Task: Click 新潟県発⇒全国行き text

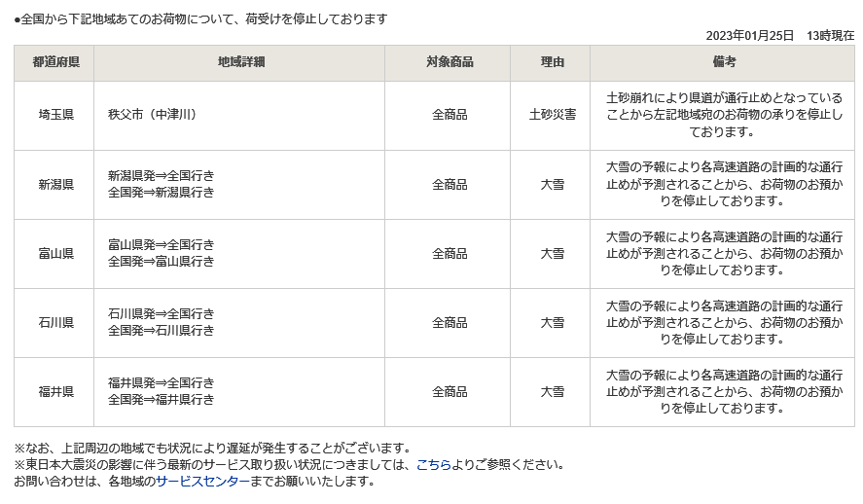Action: 161,176
